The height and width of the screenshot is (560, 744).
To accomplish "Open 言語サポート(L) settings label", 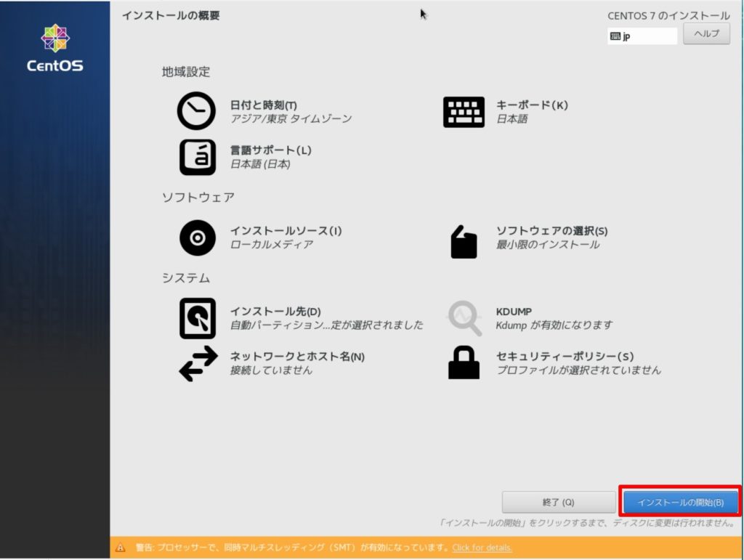I will [x=271, y=150].
